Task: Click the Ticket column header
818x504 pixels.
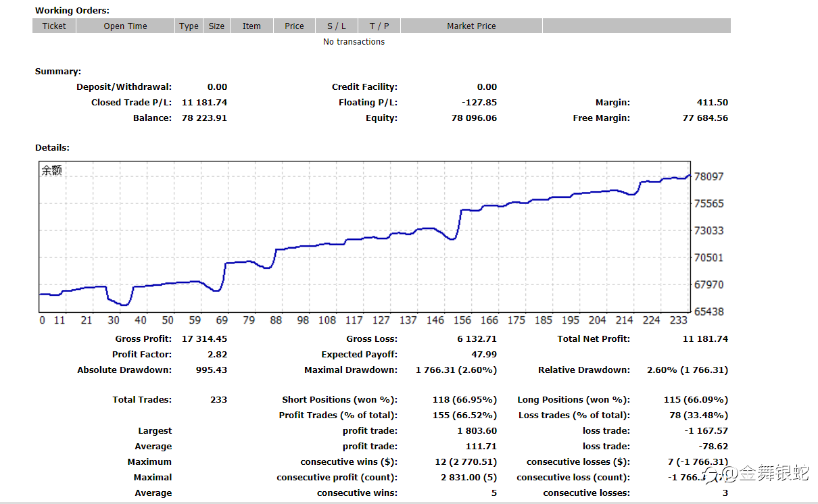Action: coord(54,26)
